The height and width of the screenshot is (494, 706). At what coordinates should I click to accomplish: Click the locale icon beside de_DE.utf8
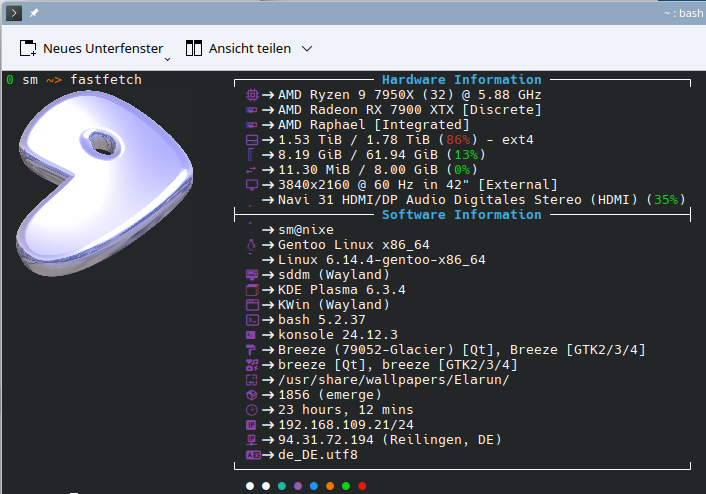tap(253, 455)
